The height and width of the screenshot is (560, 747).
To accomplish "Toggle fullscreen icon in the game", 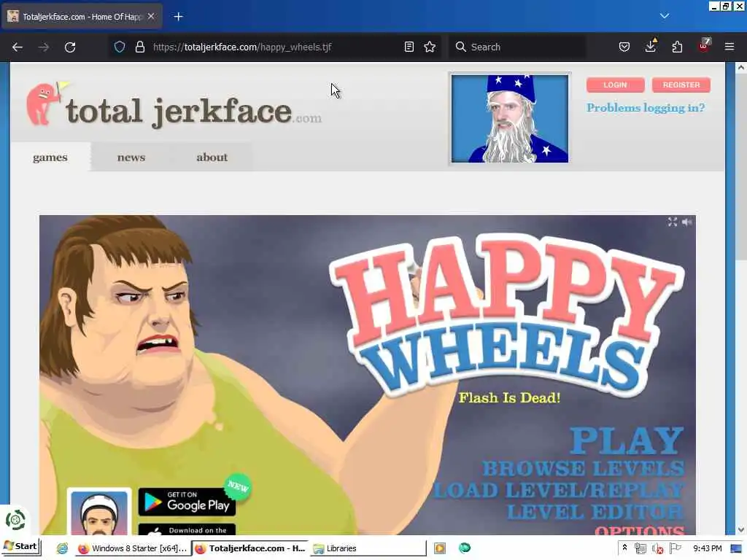I will pos(672,222).
